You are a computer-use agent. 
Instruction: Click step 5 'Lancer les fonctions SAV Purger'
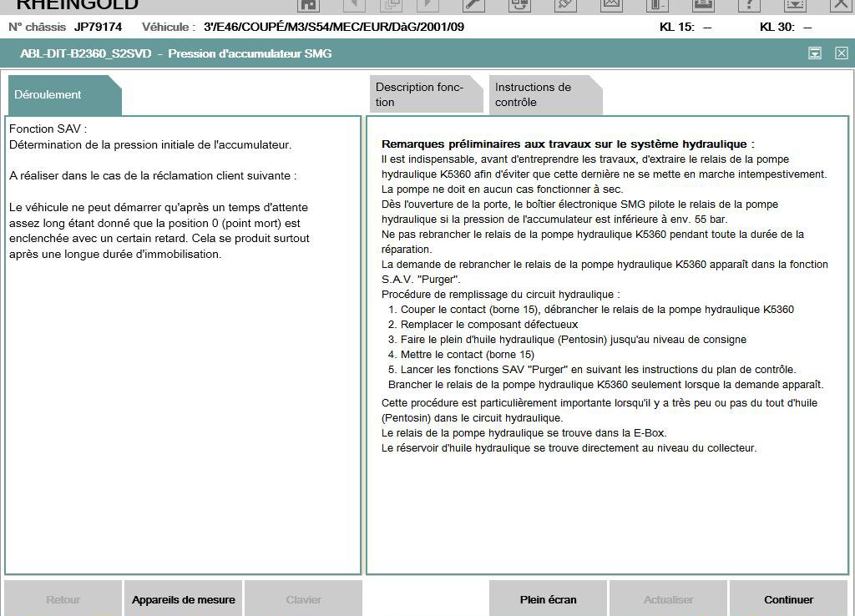[592, 369]
